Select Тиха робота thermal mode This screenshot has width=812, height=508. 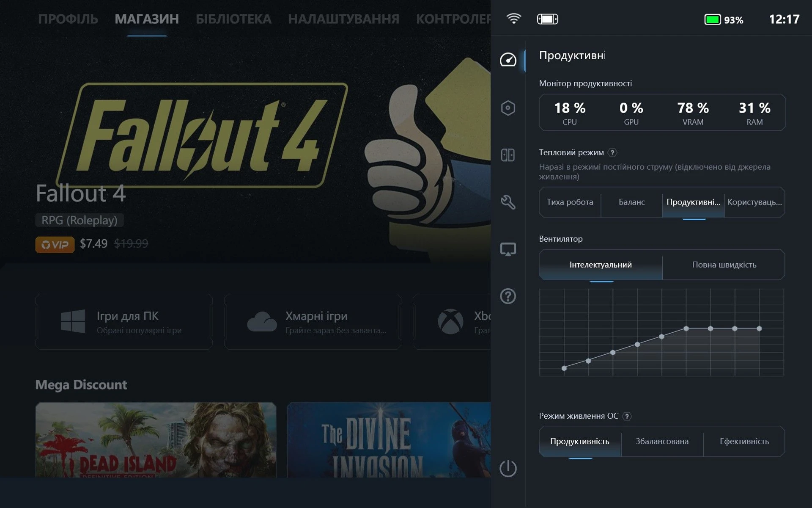point(570,202)
